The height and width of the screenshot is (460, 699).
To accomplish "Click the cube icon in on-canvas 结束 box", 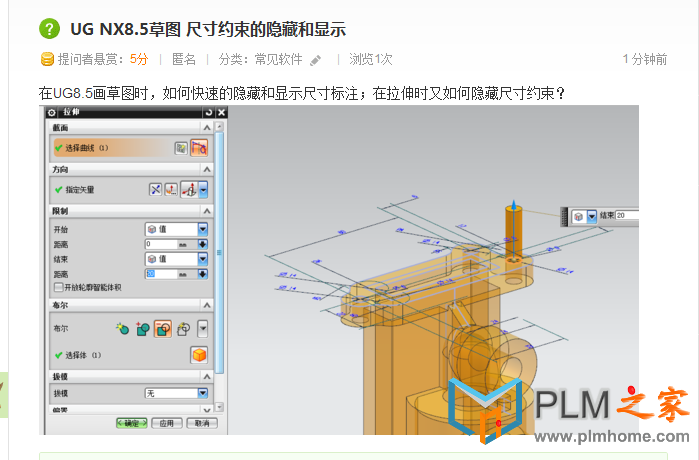I will (x=579, y=217).
